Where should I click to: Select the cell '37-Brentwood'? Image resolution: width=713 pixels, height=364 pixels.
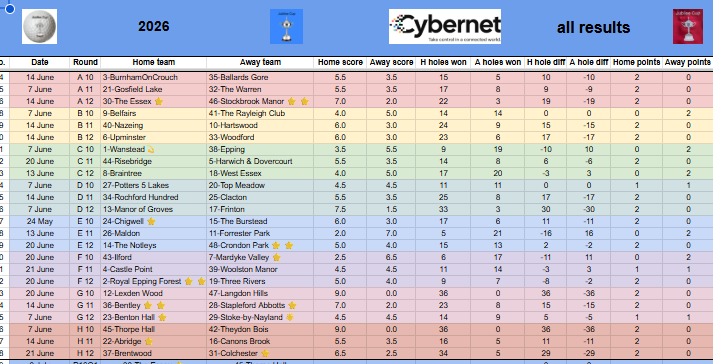pyautogui.click(x=154, y=354)
